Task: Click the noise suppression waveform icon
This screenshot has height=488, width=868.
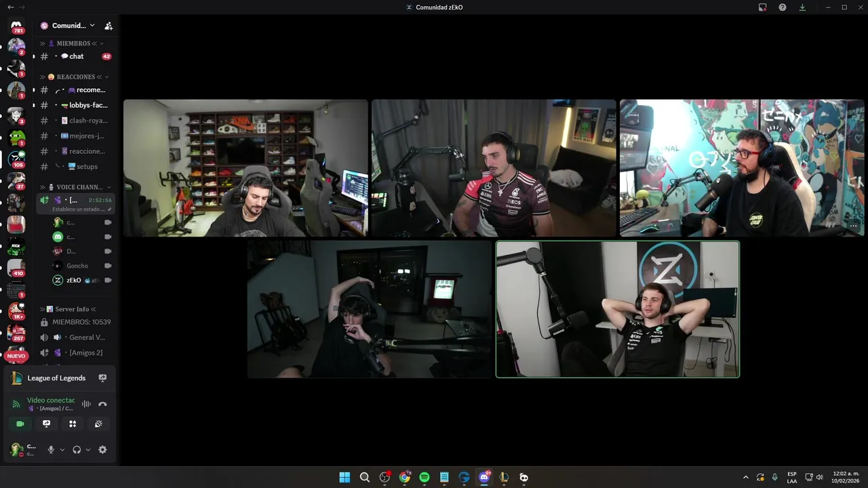Action: point(86,404)
